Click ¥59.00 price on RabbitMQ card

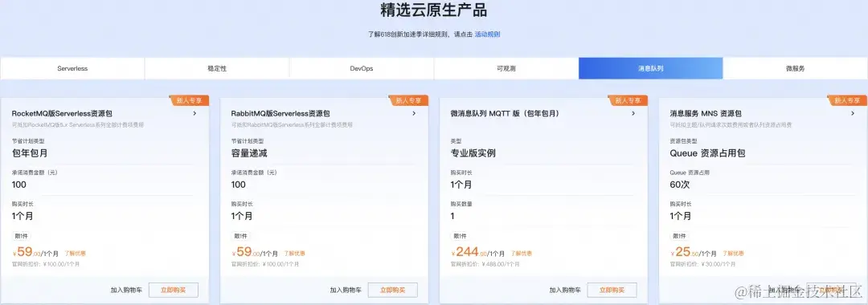click(x=255, y=253)
